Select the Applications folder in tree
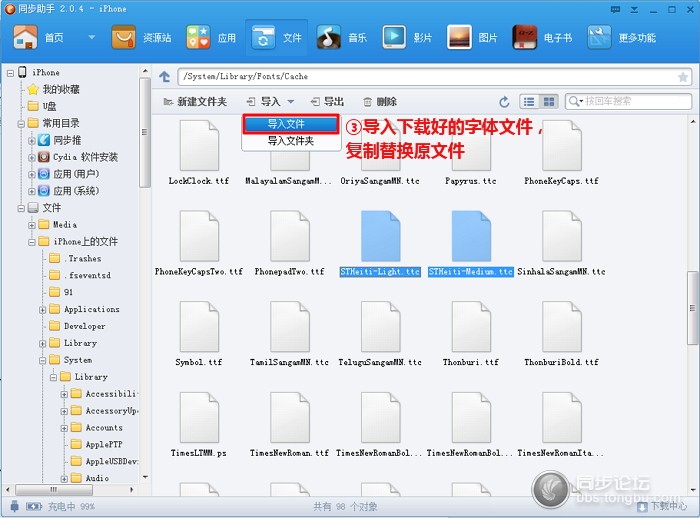This screenshot has height=518, width=700. point(84,309)
